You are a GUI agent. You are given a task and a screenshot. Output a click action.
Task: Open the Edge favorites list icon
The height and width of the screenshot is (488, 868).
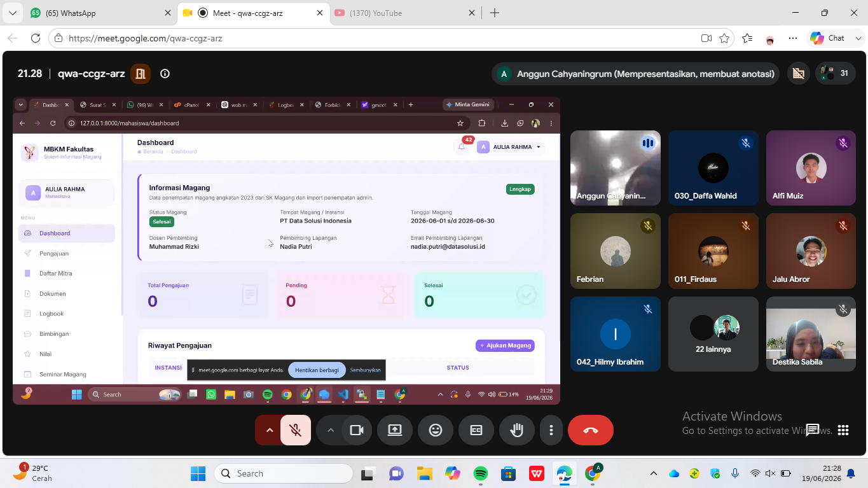[747, 38]
